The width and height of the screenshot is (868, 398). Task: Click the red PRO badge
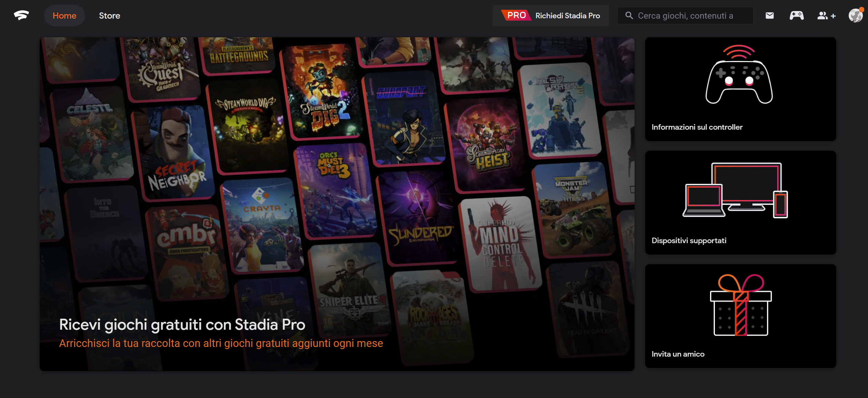point(516,16)
